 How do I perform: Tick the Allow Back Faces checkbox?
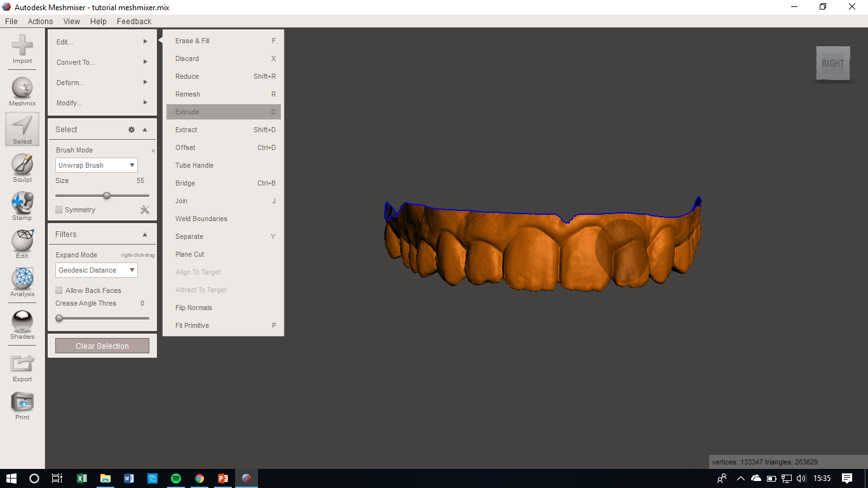coord(59,290)
